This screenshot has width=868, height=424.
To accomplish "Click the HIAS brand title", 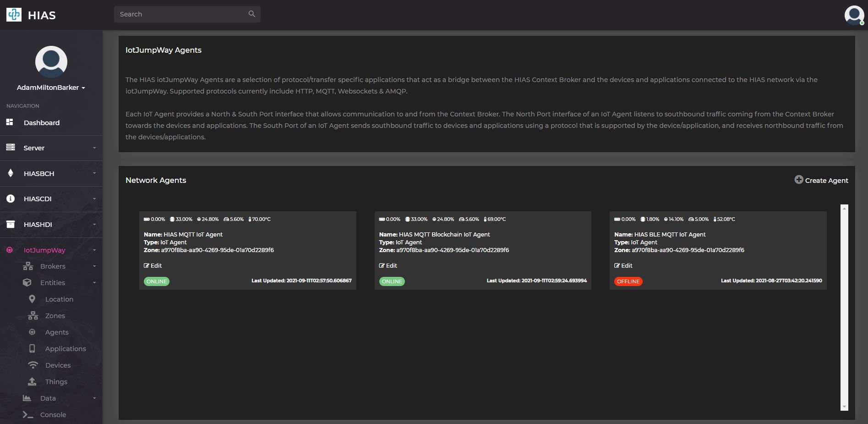I will (x=42, y=15).
